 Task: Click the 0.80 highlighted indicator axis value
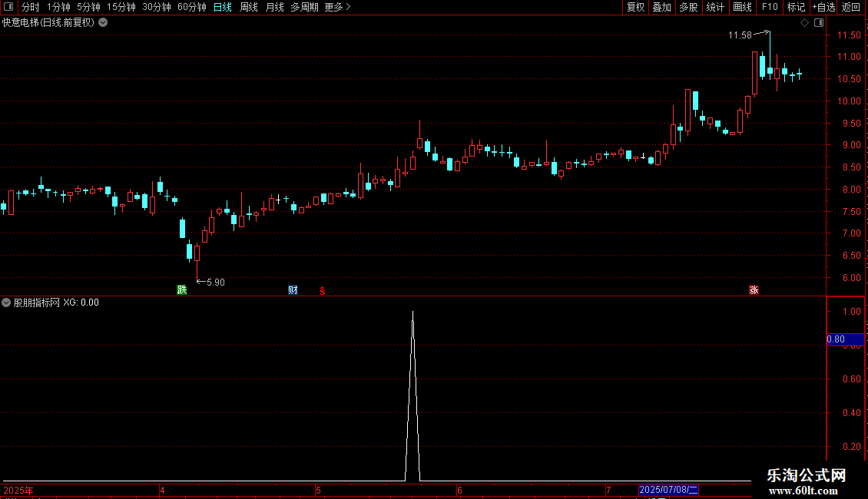coord(845,339)
